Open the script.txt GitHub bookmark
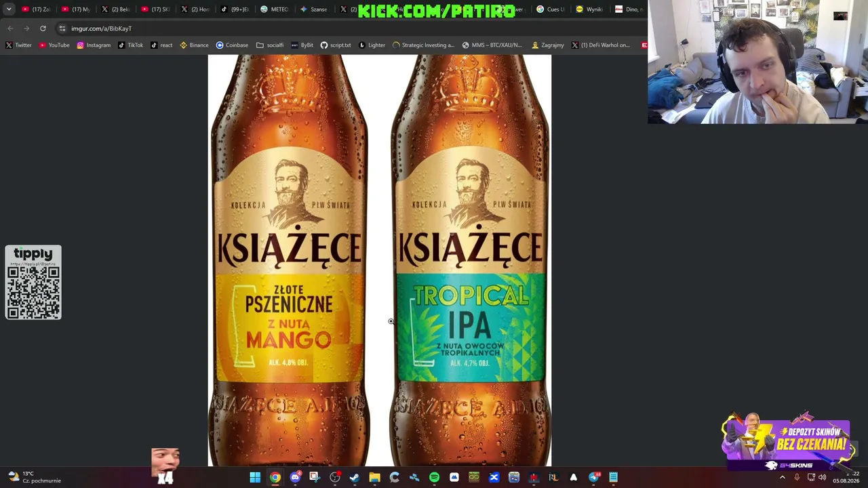Screen dimensions: 868x488 click(336, 45)
